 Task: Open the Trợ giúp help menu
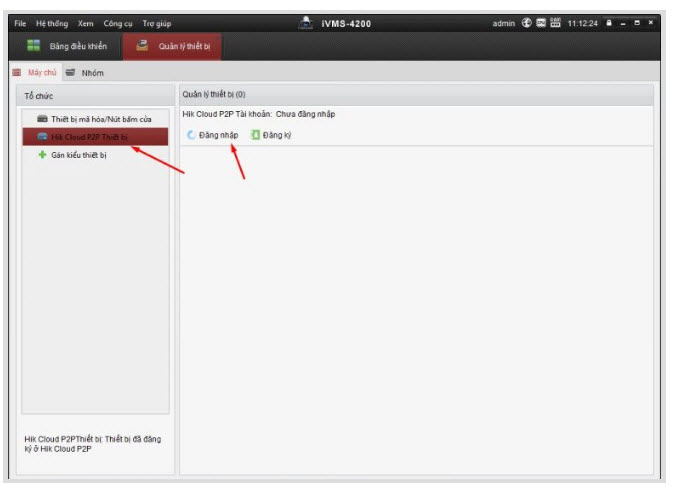tap(156, 23)
